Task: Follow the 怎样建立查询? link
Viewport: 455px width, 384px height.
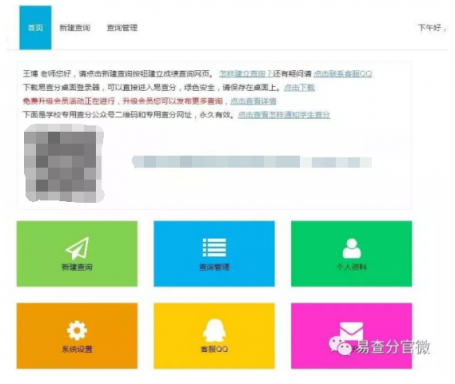Action: [x=245, y=74]
